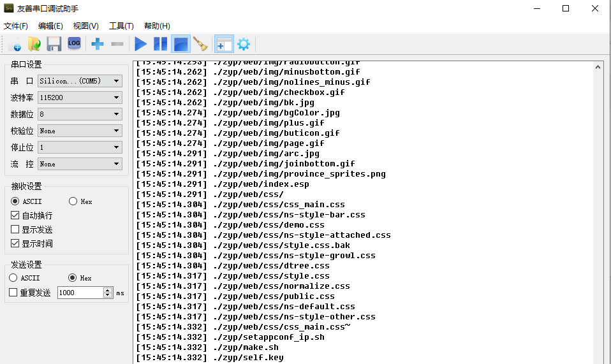This screenshot has height=364, width=611.
Task: Decrease repeat interval with down stepper arrow
Action: (x=108, y=296)
